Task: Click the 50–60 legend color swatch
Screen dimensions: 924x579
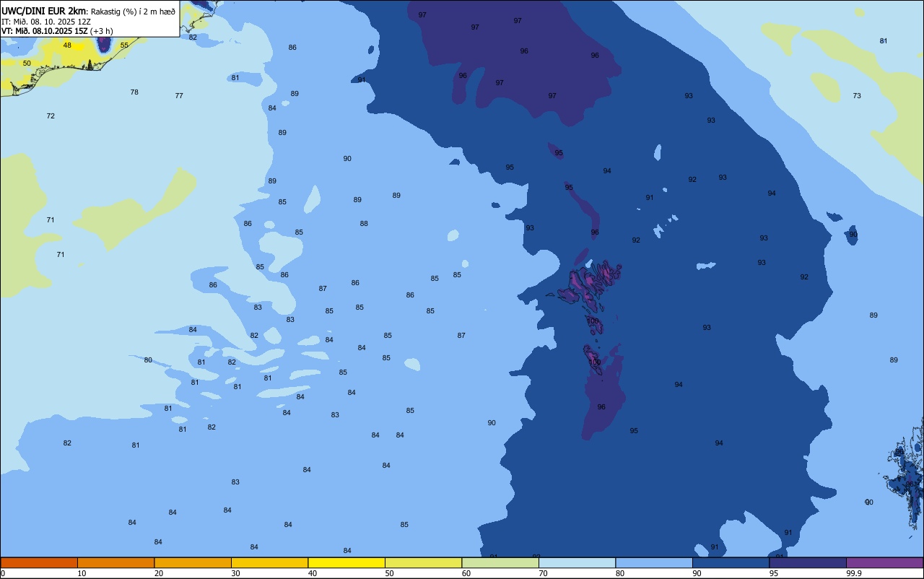Action: (423, 562)
